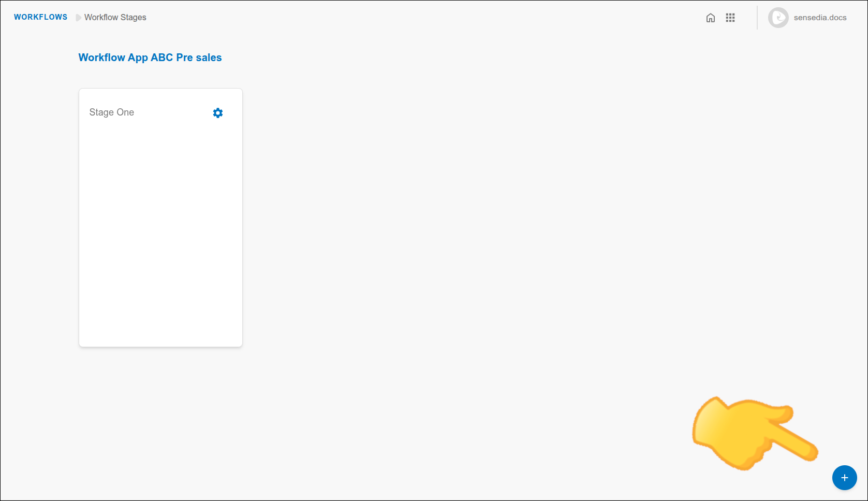Click the WORKFLOWS breadcrumb link
Viewport: 868px width, 501px height.
[x=40, y=17]
